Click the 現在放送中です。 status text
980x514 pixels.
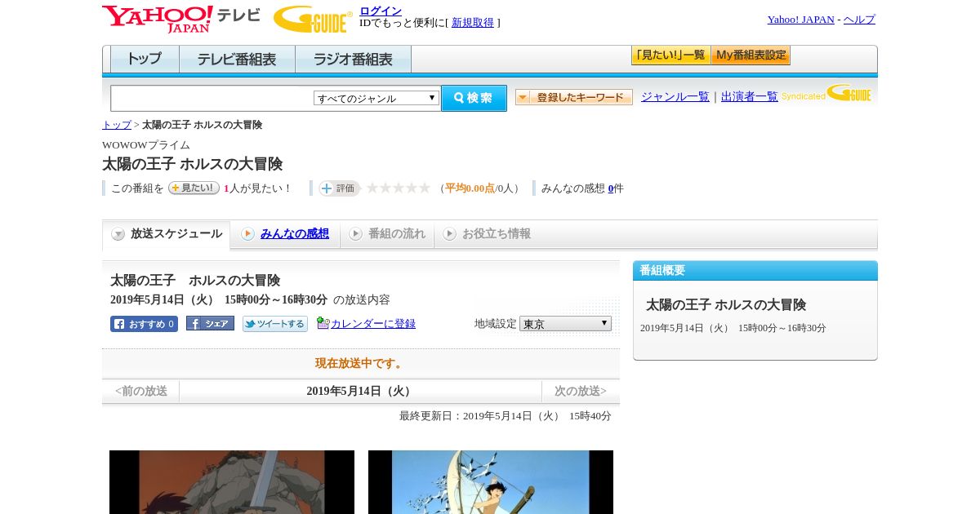click(360, 363)
